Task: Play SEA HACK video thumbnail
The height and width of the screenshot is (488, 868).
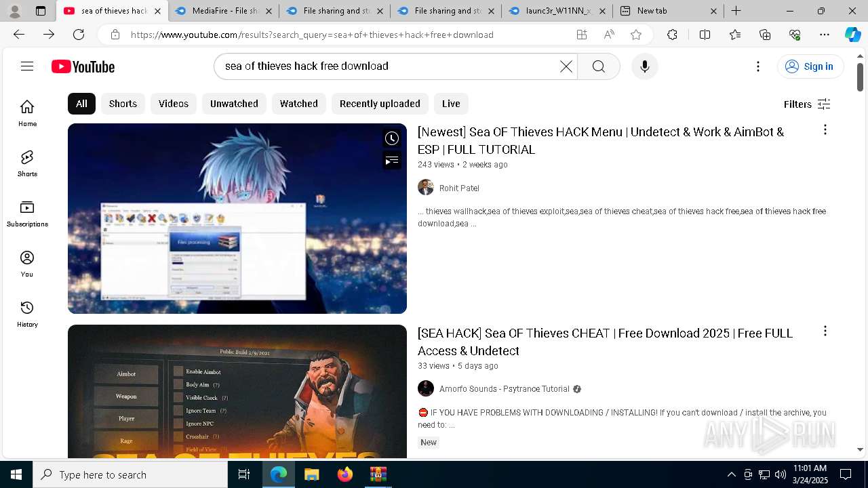Action: click(237, 391)
